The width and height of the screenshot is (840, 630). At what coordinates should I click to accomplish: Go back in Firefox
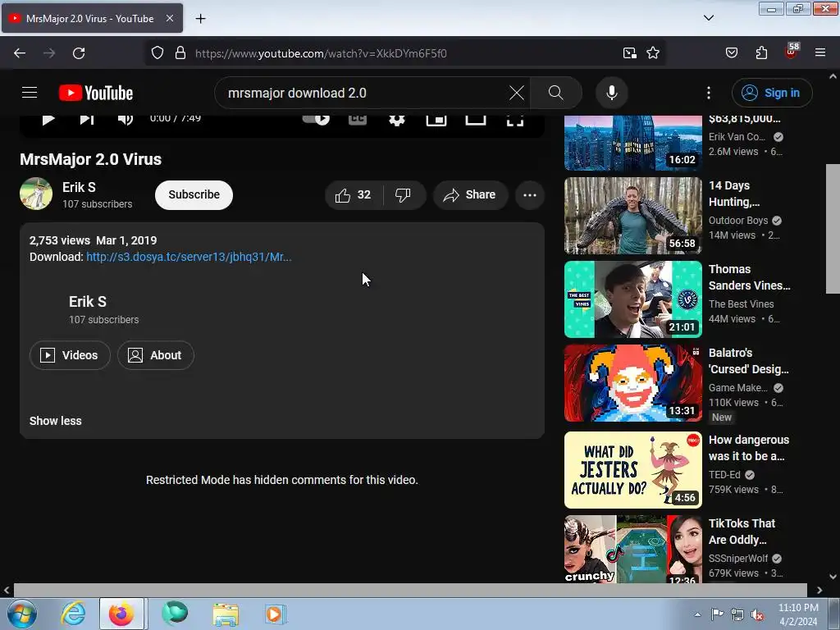click(20, 53)
